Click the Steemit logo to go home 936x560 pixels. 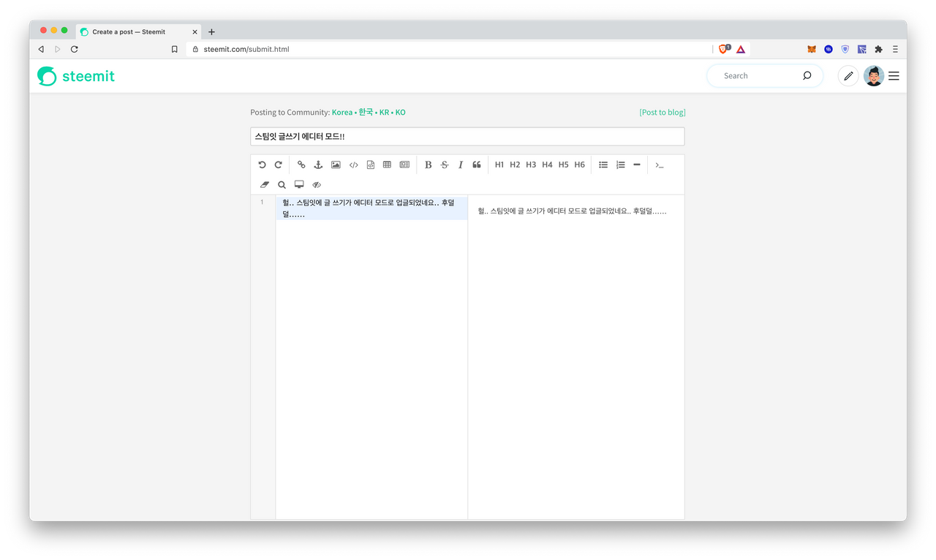76,76
